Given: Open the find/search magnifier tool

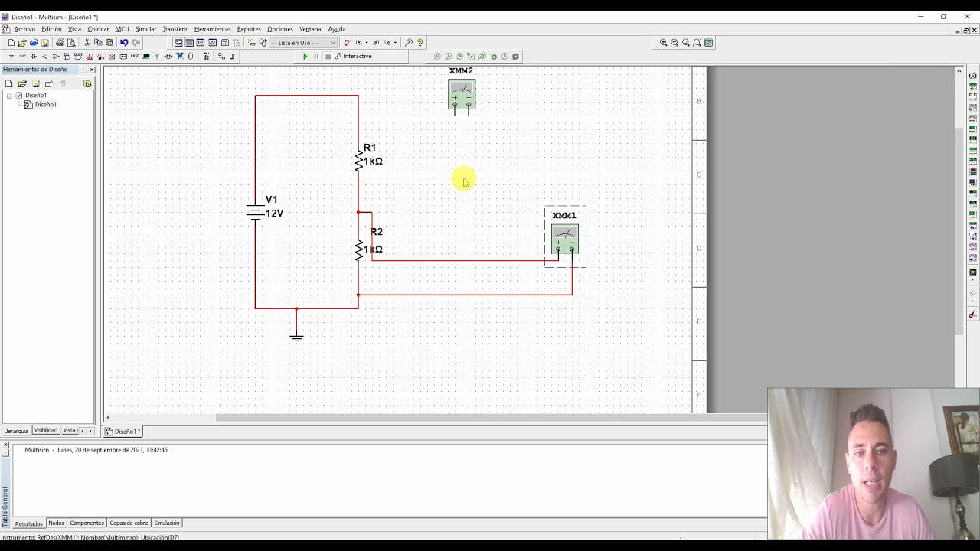Looking at the screenshot, I should 410,42.
